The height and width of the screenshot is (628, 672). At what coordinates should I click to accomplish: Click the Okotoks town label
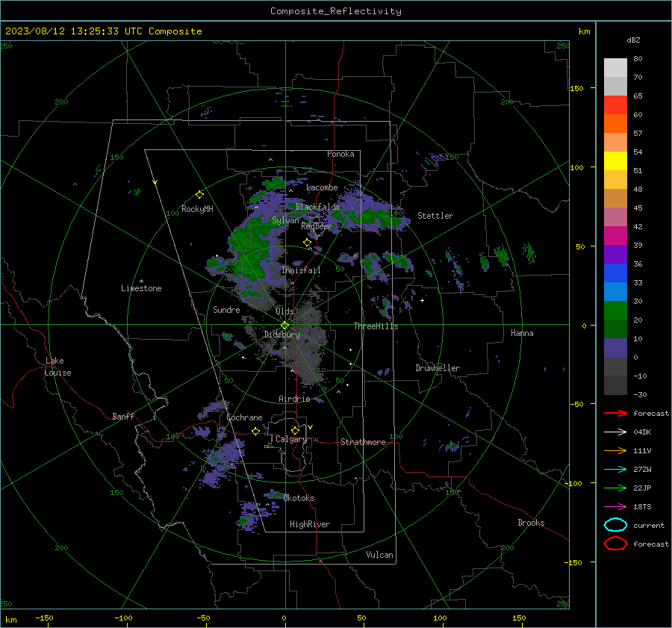(299, 498)
